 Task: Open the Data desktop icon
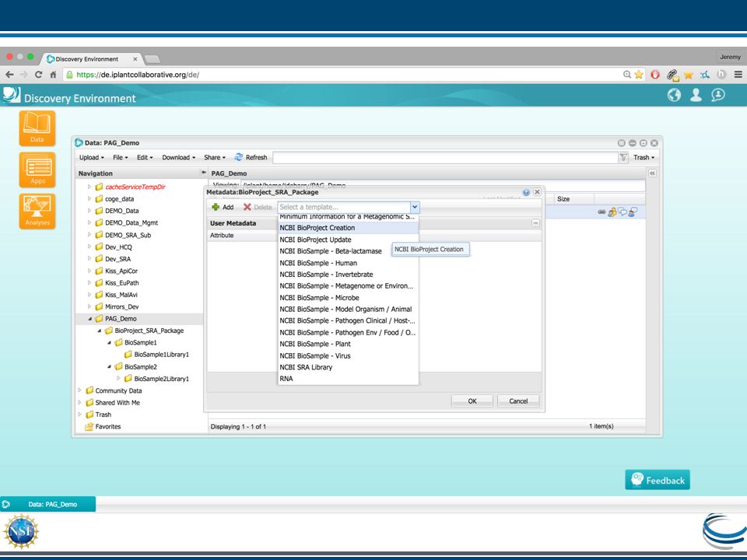point(37,128)
